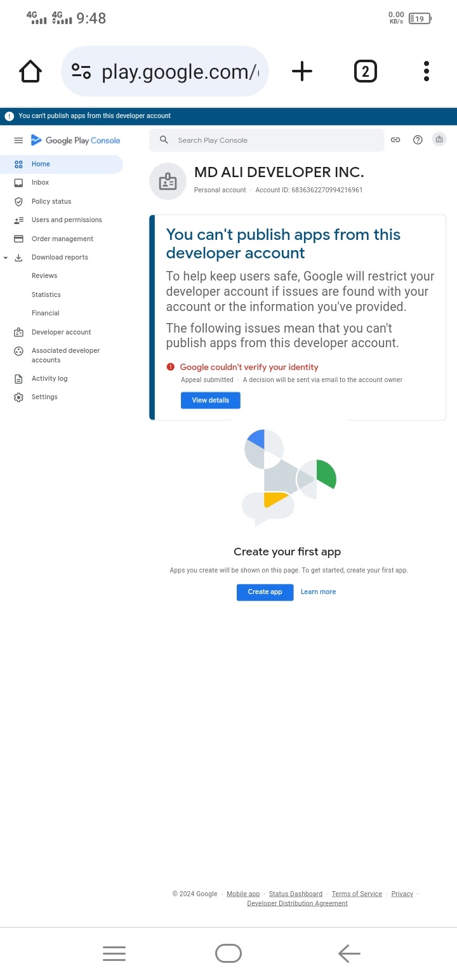Image resolution: width=457 pixels, height=980 pixels.
Task: Click the Associated developer accounts circle icon
Action: [x=18, y=351]
